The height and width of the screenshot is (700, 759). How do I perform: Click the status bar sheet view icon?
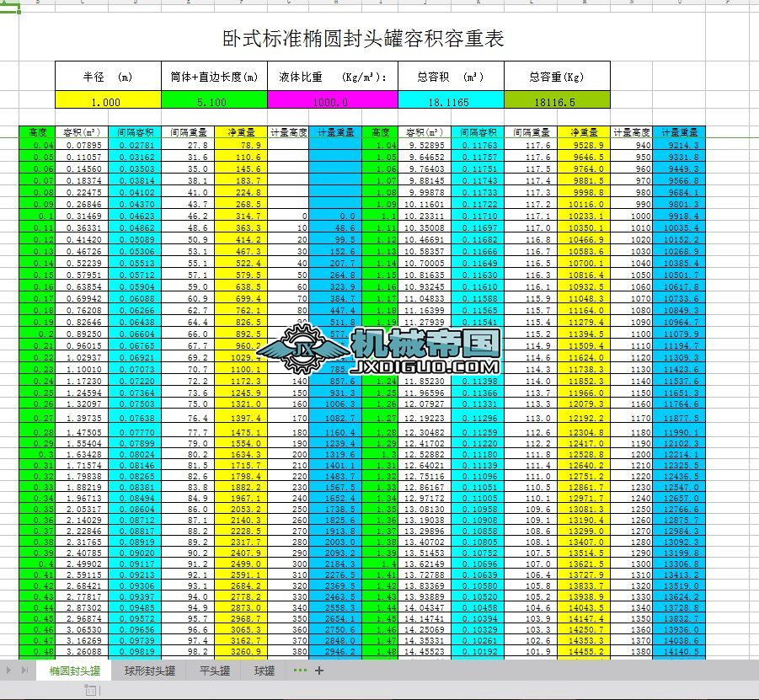click(x=91, y=690)
